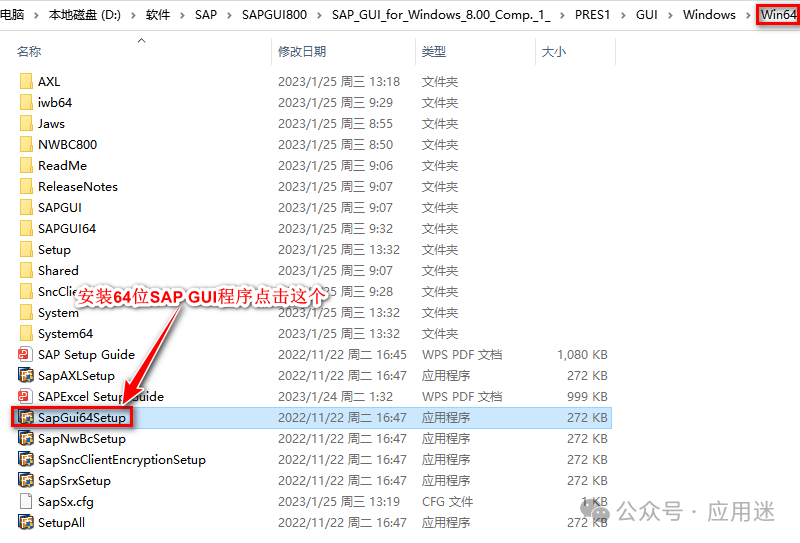Click the AXL folder icon
This screenshot has height=543, width=800.
tap(26, 82)
